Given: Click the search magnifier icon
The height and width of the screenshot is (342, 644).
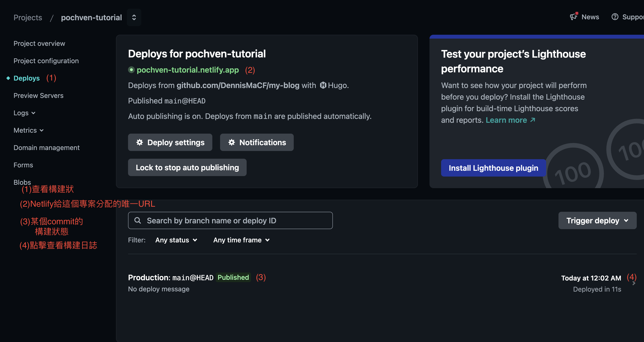Looking at the screenshot, I should 137,220.
